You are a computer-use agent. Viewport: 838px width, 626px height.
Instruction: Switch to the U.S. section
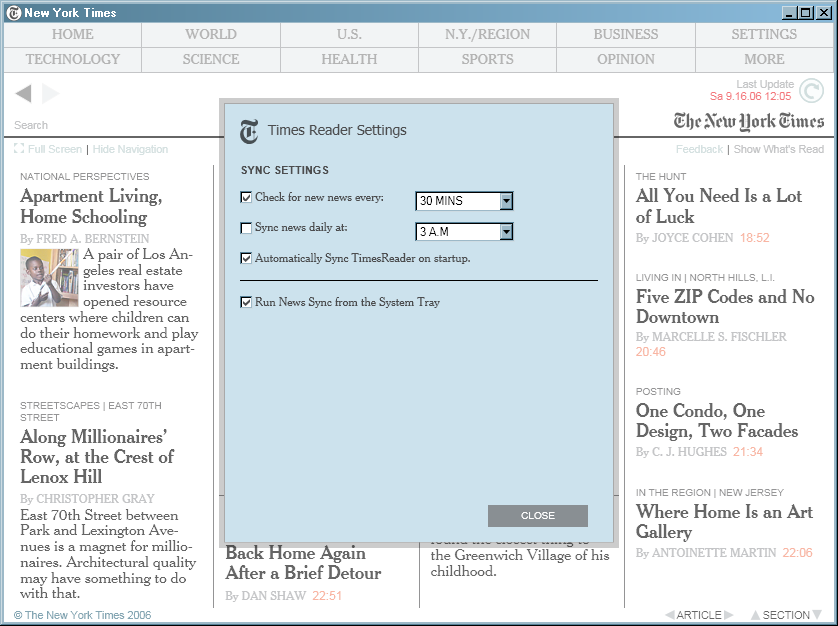coord(349,34)
